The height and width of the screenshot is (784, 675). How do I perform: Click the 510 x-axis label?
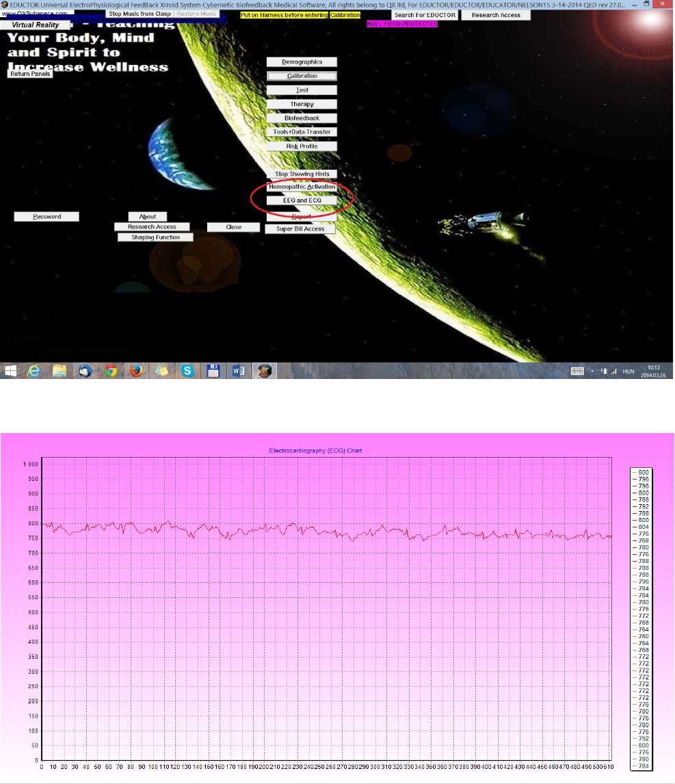609,767
